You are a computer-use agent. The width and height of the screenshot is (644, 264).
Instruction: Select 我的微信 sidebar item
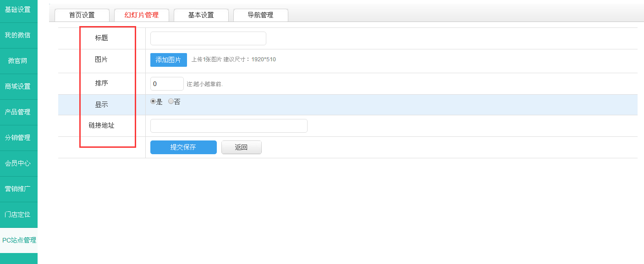[18, 35]
